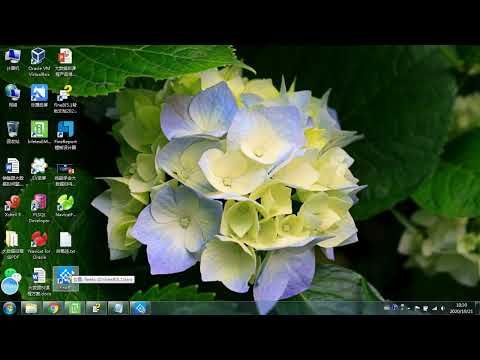Viewport: 480px width, 360px height.
Task: Switch to the document window on taskbar
Action: [118, 308]
